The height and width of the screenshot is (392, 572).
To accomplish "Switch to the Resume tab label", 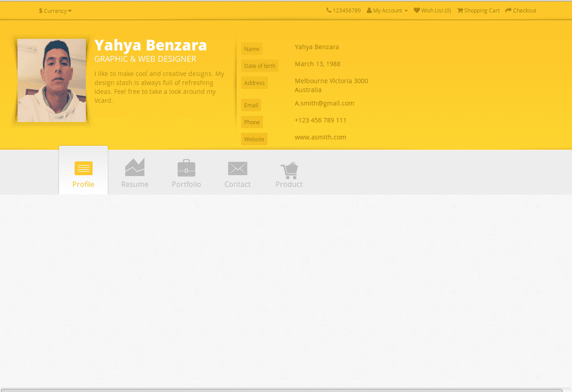I will point(135,184).
